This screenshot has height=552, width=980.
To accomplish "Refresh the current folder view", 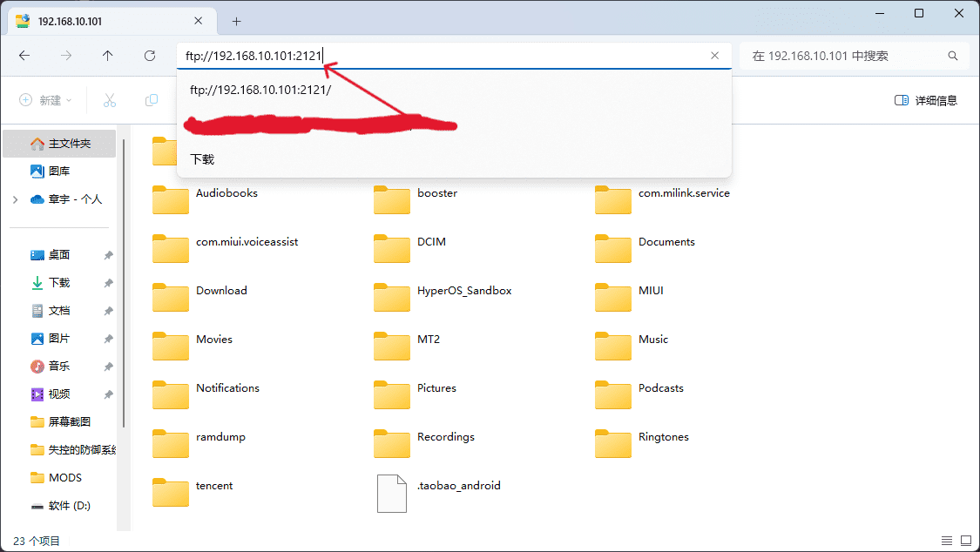I will point(150,56).
